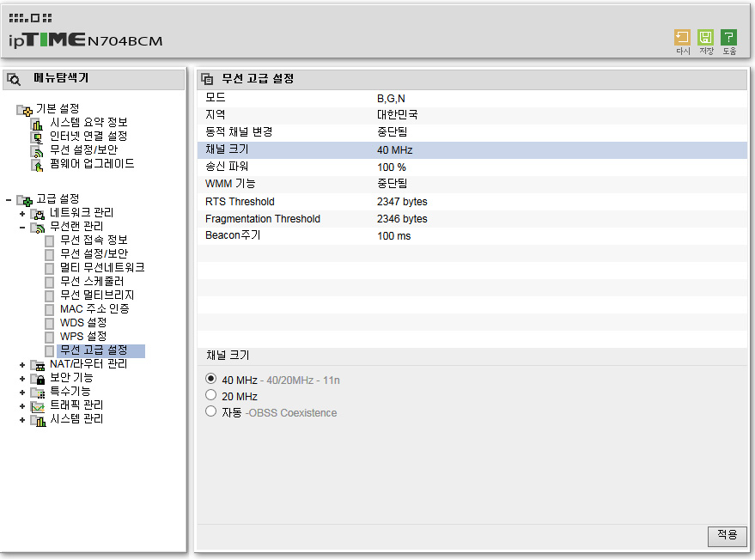Open the WPS 설정 menu item
The width and height of the screenshot is (755, 560).
(x=82, y=336)
